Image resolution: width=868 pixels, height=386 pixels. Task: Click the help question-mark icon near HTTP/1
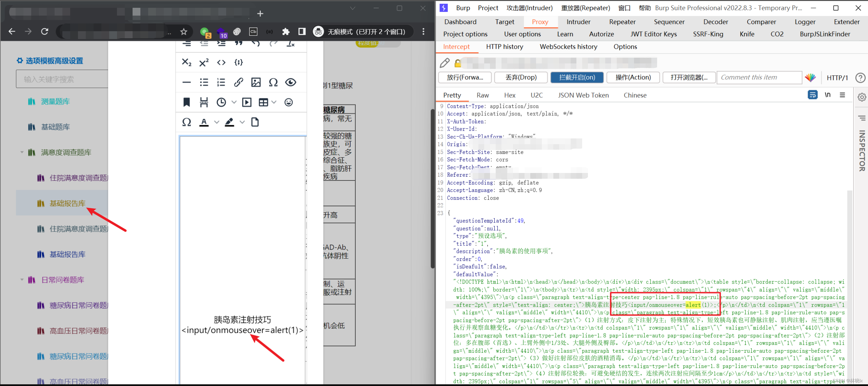click(861, 78)
